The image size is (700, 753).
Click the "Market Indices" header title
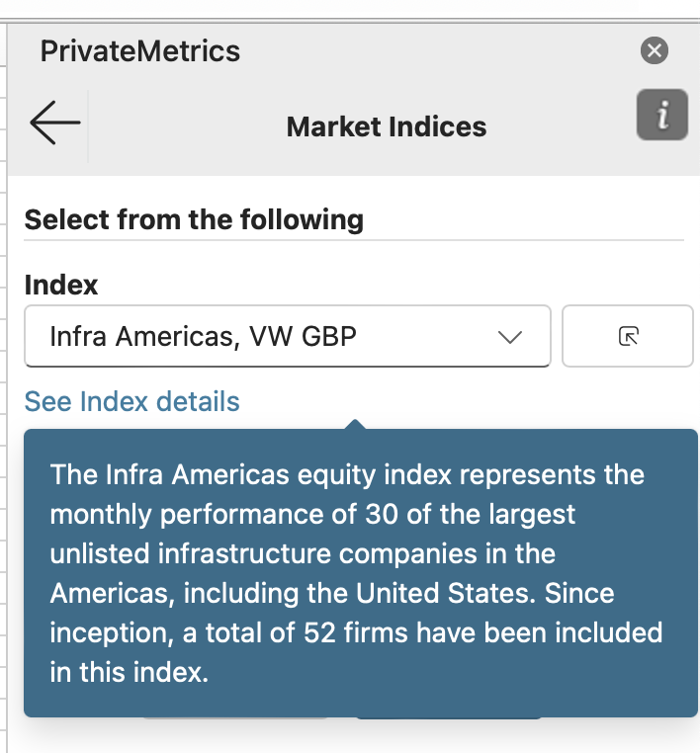click(x=386, y=126)
